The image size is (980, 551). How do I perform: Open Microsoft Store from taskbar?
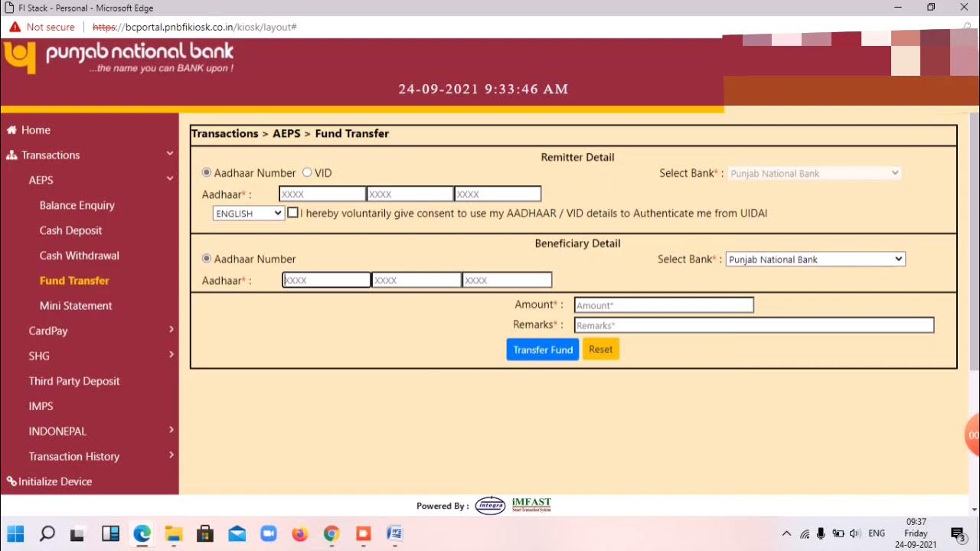coord(205,533)
